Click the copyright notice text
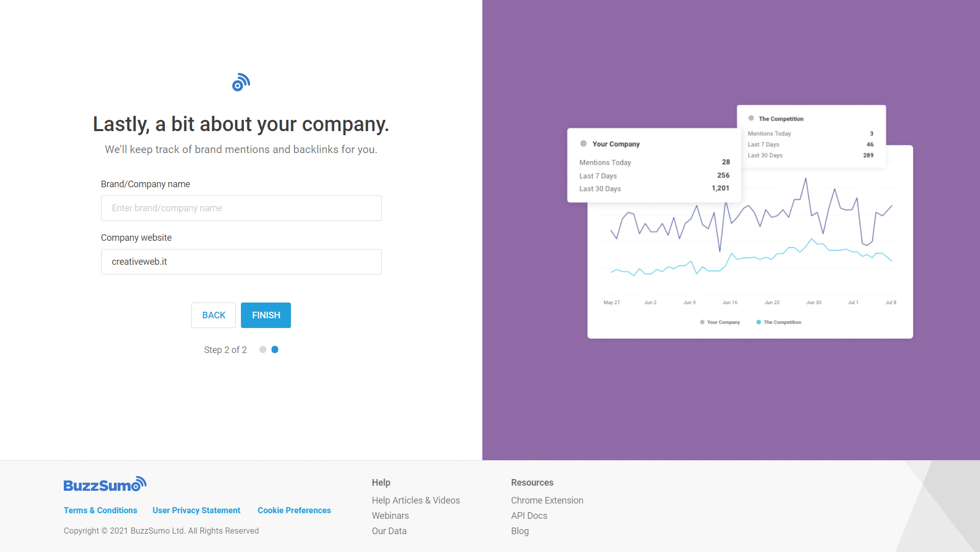 [161, 531]
